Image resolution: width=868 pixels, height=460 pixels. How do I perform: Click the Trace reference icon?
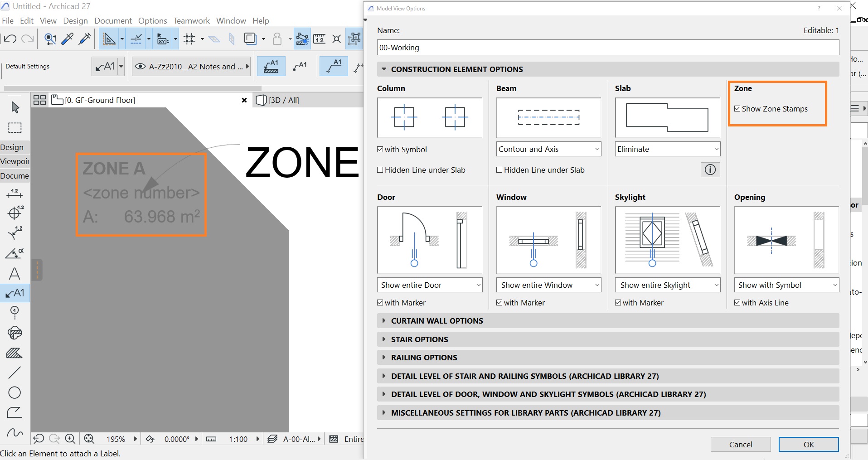(x=250, y=39)
